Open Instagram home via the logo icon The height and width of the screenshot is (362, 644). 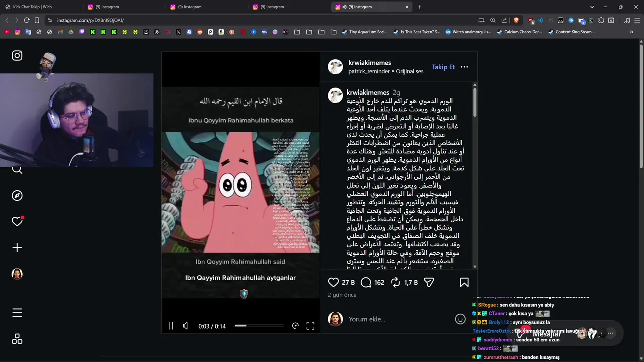(17, 55)
